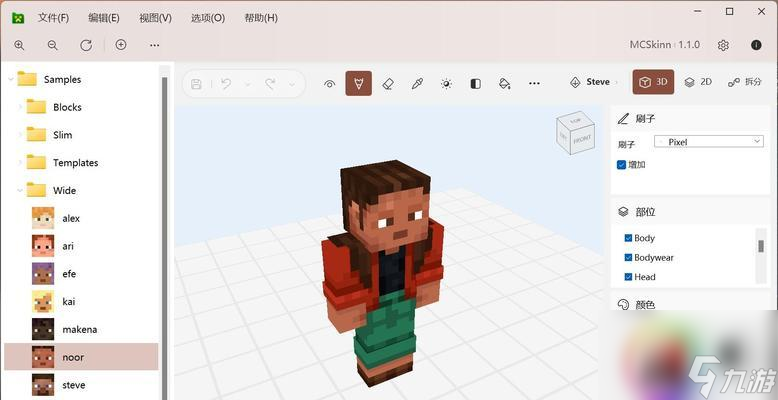Expand the Templates folder

point(20,163)
